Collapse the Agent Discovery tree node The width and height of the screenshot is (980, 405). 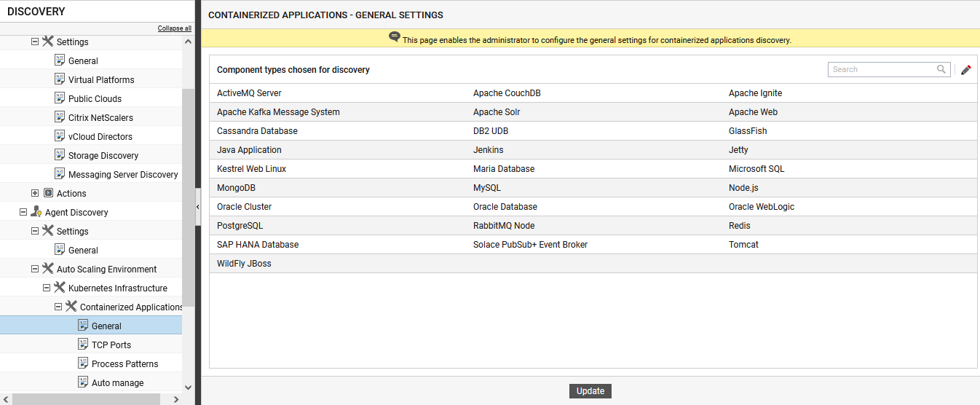point(23,212)
